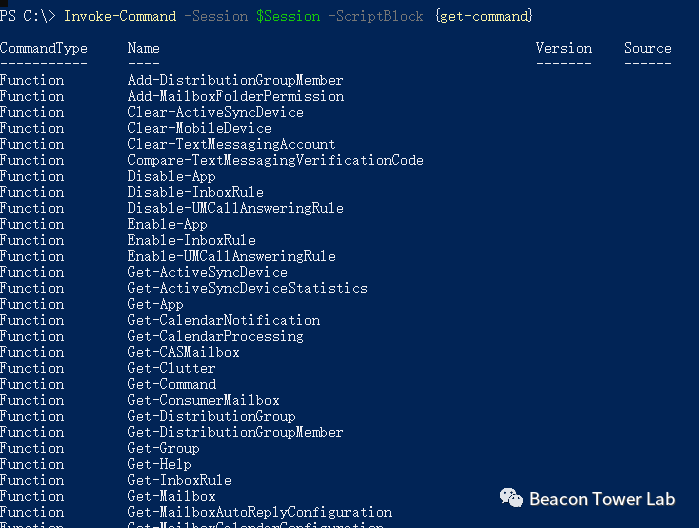Click the Add-DistributionGroupMember entry
The image size is (699, 528).
(235, 80)
